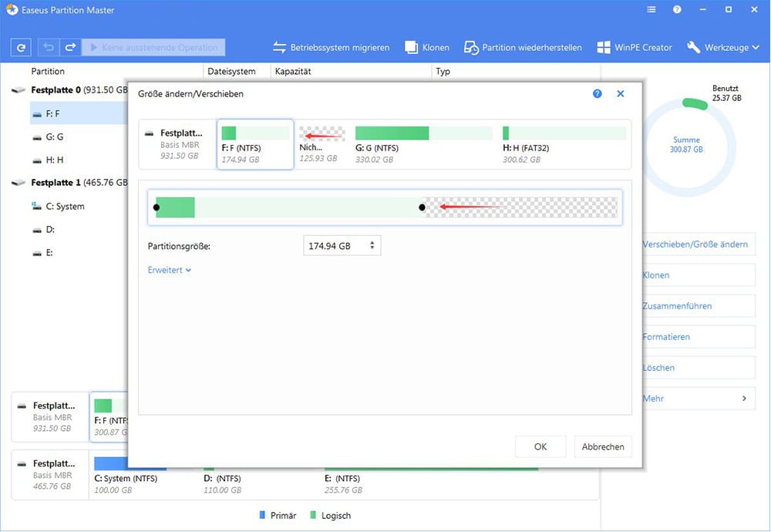771x532 pixels.
Task: Click the left resize handle of partition bar
Action: click(x=157, y=207)
